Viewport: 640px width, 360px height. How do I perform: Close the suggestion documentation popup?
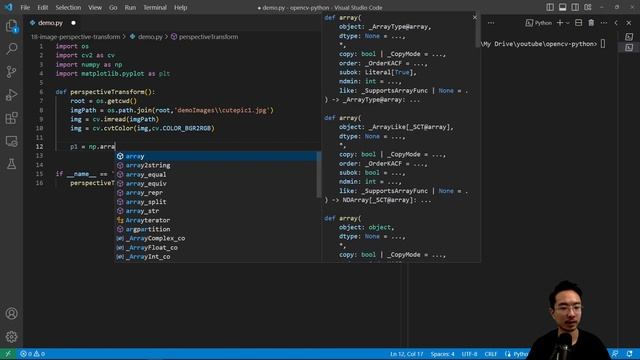coord(474,17)
